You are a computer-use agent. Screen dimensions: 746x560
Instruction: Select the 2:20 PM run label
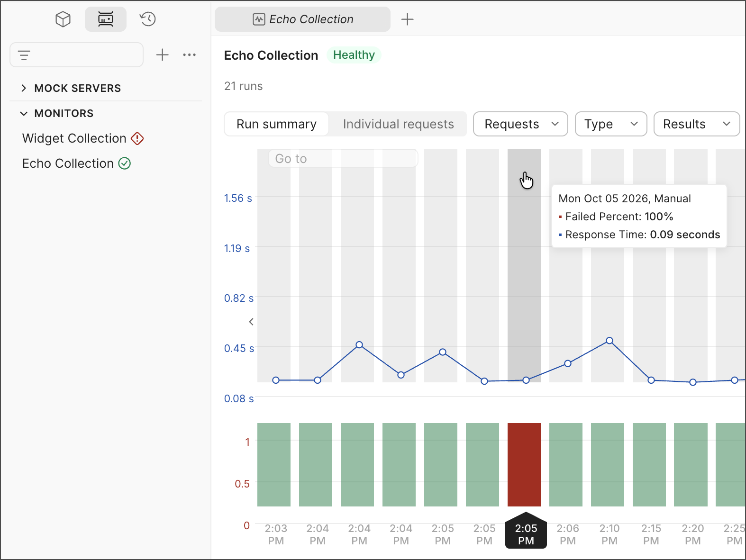[x=693, y=534]
